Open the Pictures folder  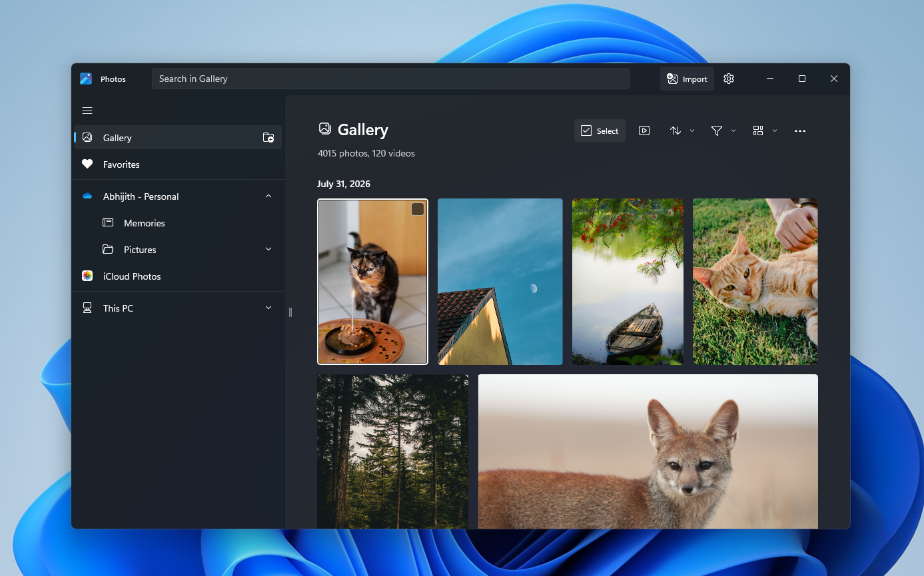[177, 250]
